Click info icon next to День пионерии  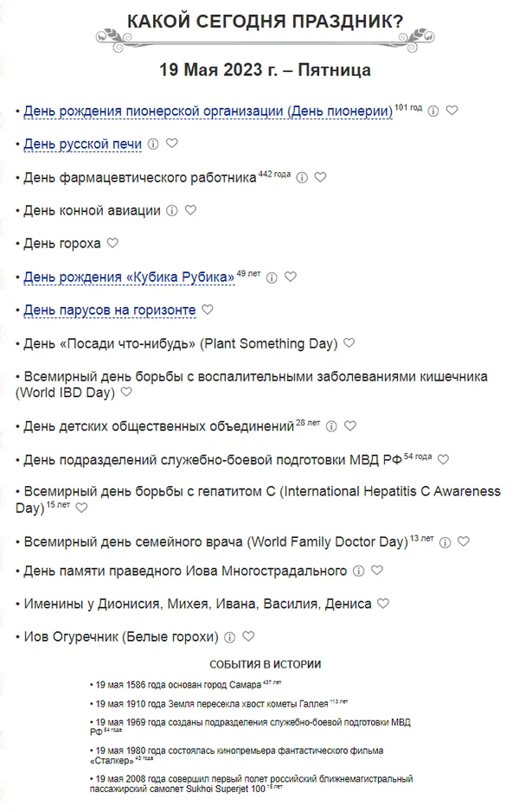tap(433, 111)
